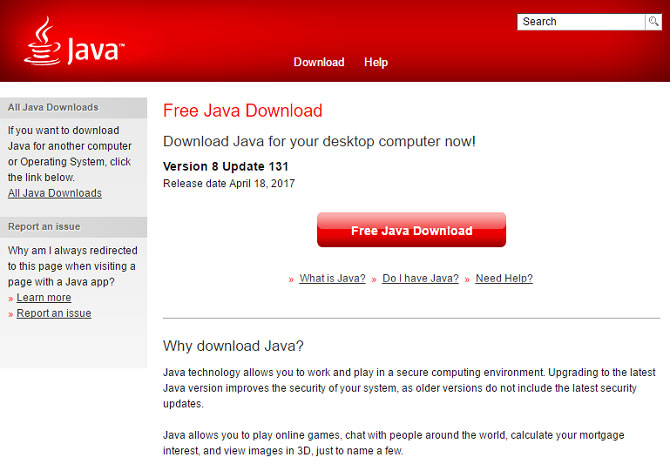Click the arrow bullet beside Report an issue link
Viewport: 670px width, 464px height.
tap(11, 314)
